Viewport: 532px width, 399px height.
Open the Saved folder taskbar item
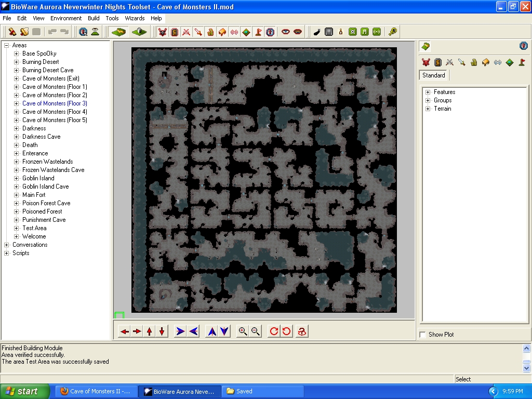pos(244,391)
